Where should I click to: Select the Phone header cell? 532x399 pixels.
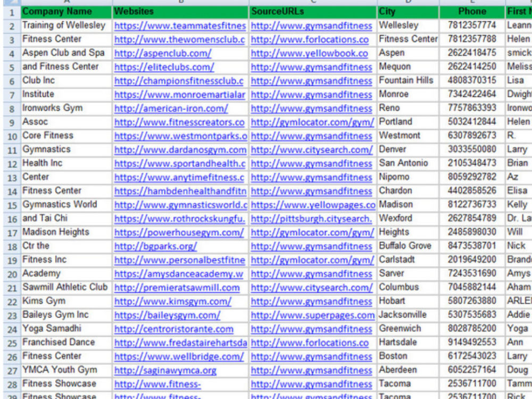(x=472, y=12)
